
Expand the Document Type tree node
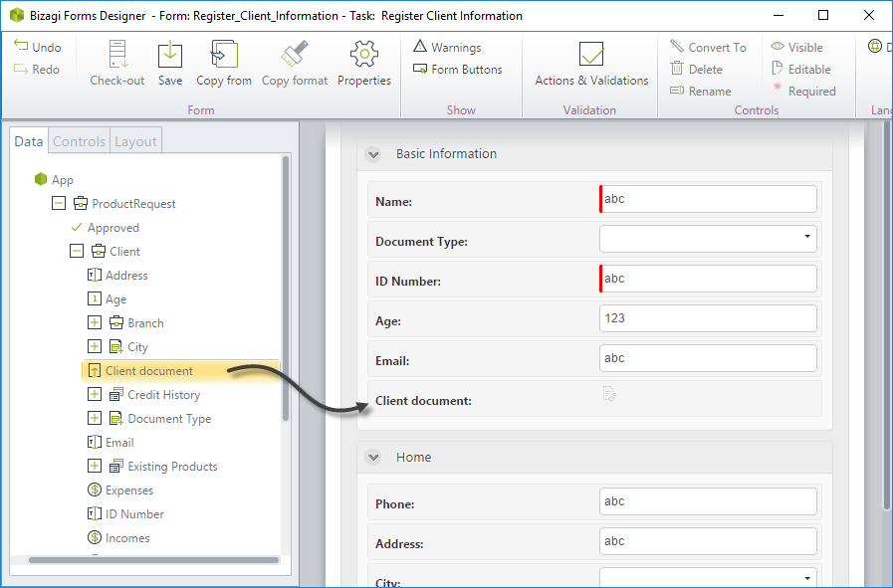(x=95, y=419)
